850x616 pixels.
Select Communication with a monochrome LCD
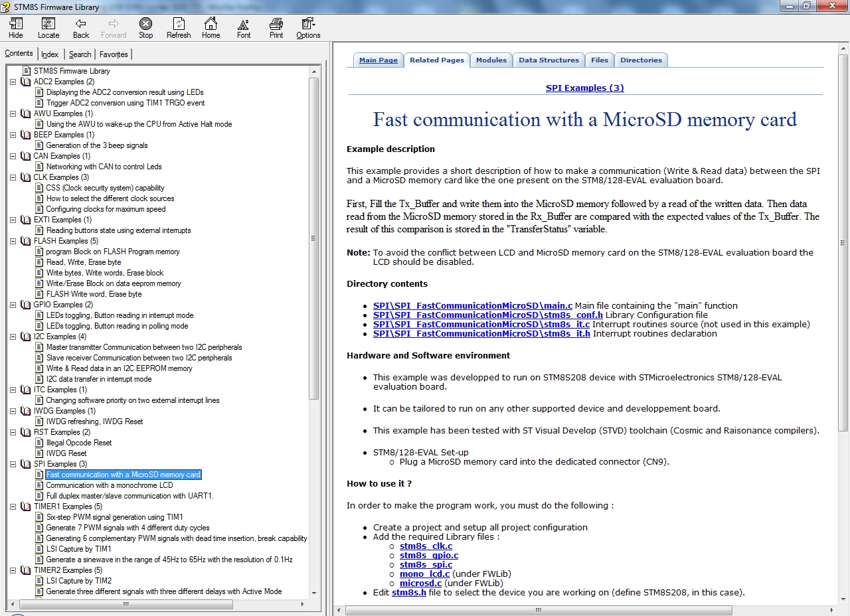(110, 485)
